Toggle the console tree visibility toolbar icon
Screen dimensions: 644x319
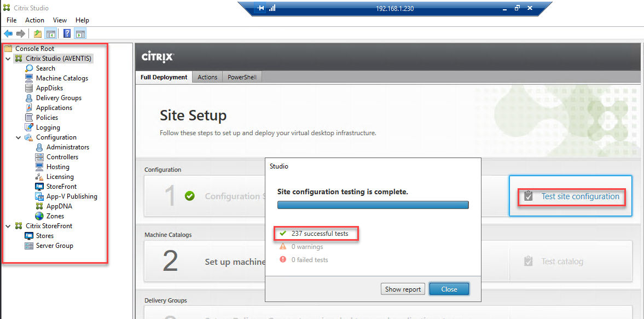point(50,33)
